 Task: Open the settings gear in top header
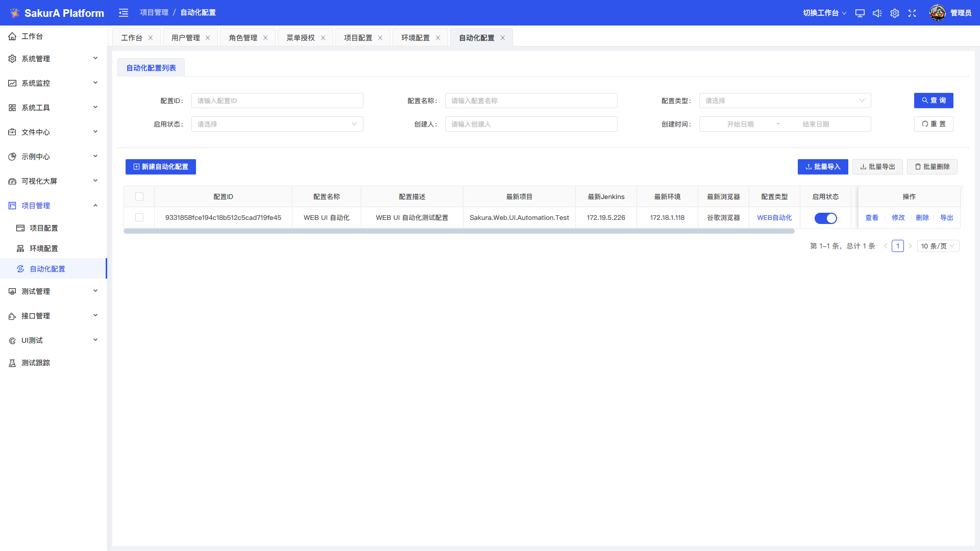click(895, 13)
